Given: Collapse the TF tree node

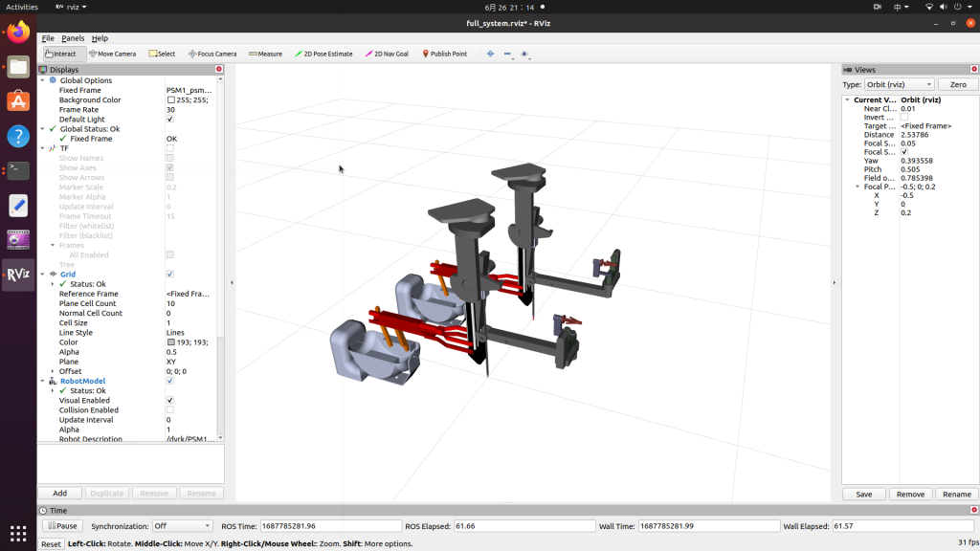Looking at the screenshot, I should pyautogui.click(x=42, y=148).
